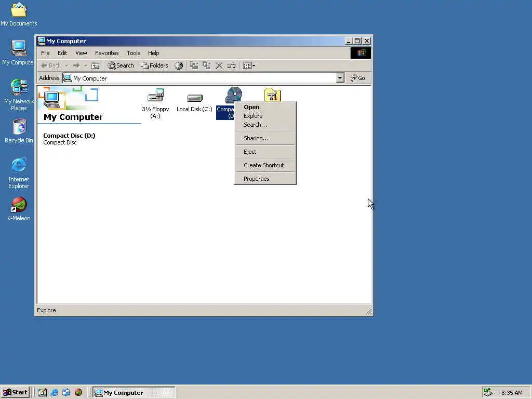The height and width of the screenshot is (399, 532).
Task: Click My Documents desktop icon
Action: (19, 14)
